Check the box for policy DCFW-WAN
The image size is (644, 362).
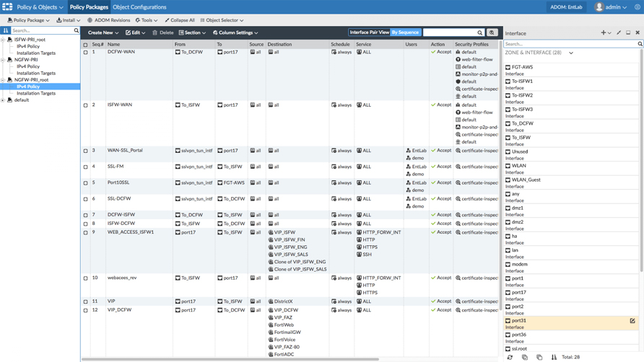point(86,53)
